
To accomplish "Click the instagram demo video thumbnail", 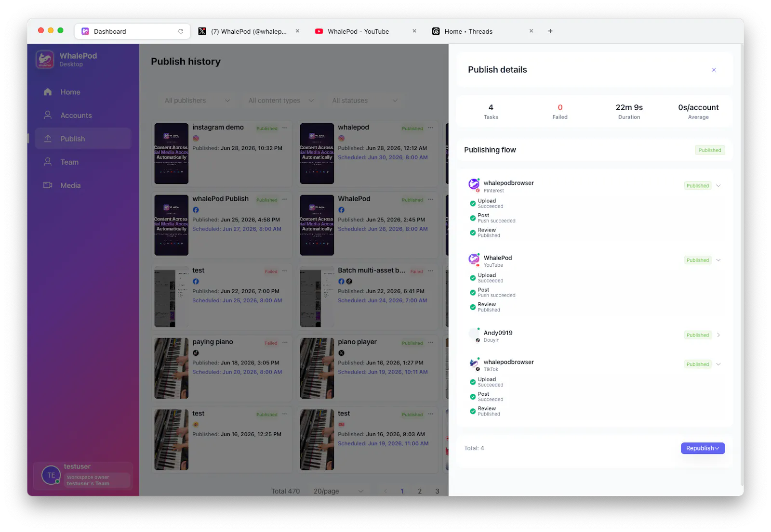I will click(171, 154).
